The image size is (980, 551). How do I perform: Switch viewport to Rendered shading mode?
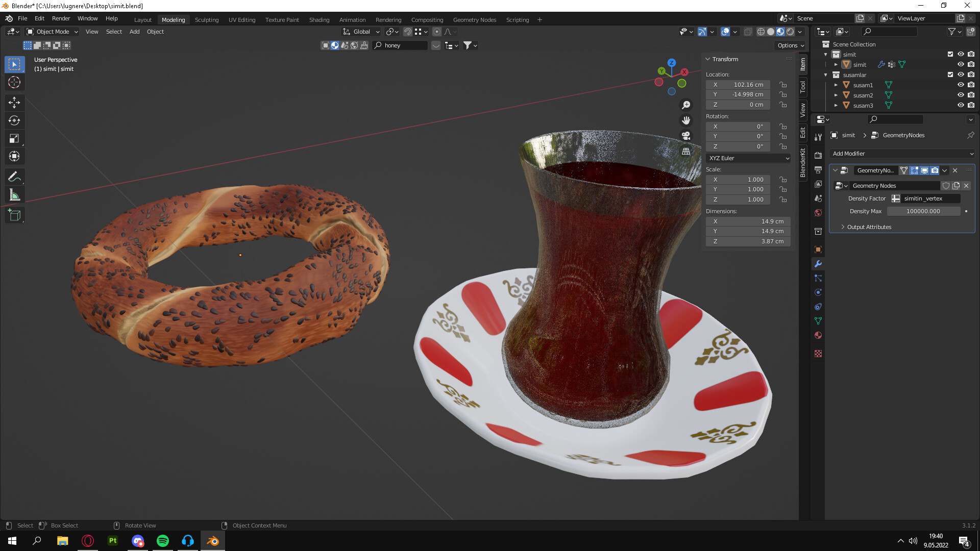point(790,32)
